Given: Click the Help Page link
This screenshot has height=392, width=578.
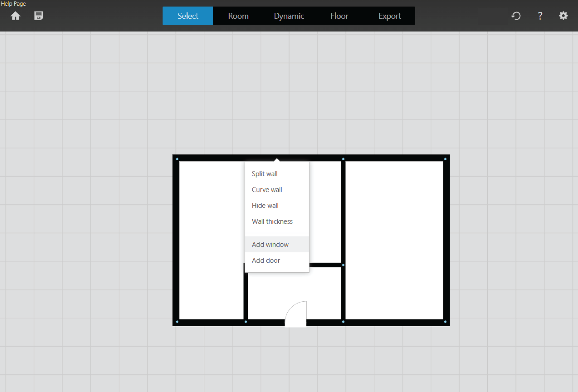Looking at the screenshot, I should (13, 3).
